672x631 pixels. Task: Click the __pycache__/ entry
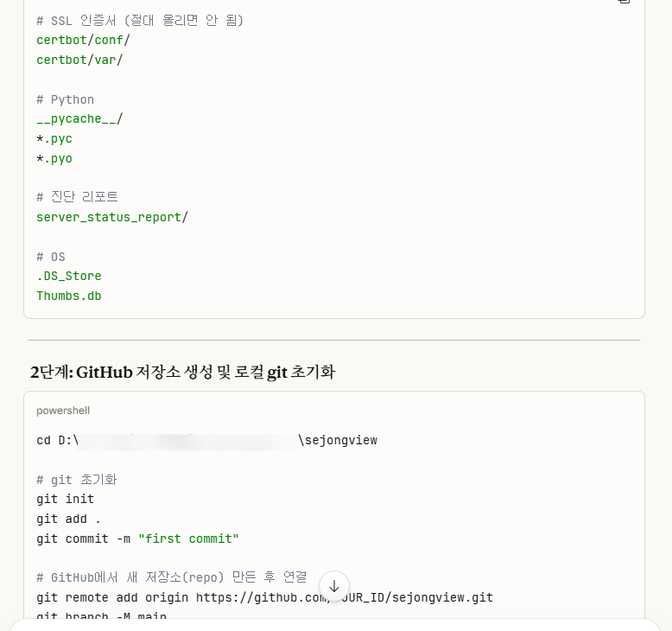coord(79,118)
